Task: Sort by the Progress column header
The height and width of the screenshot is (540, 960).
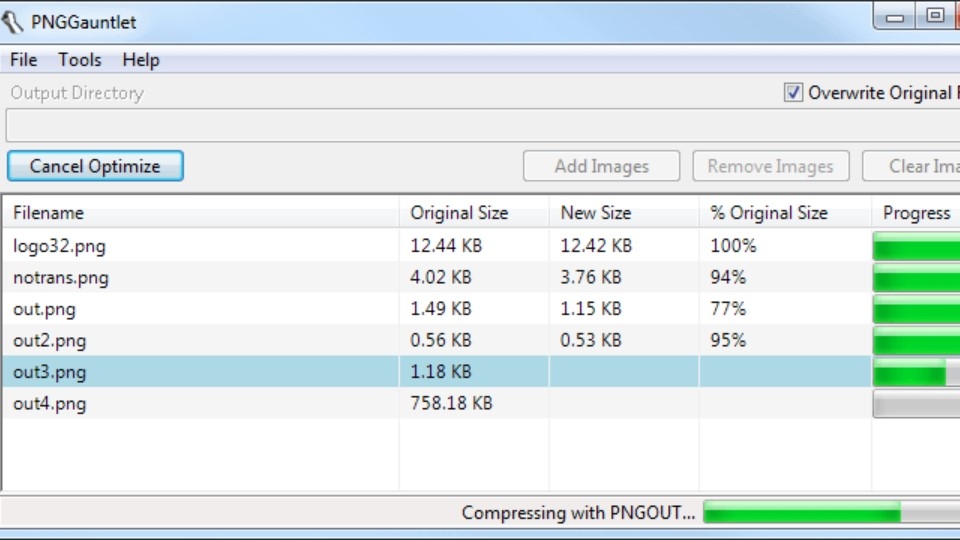Action: point(916,212)
